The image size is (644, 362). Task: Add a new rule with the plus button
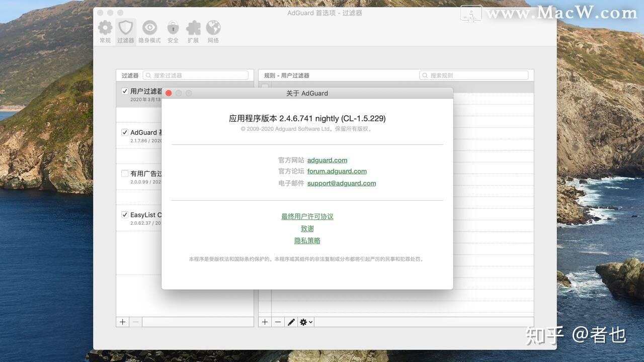[265, 322]
